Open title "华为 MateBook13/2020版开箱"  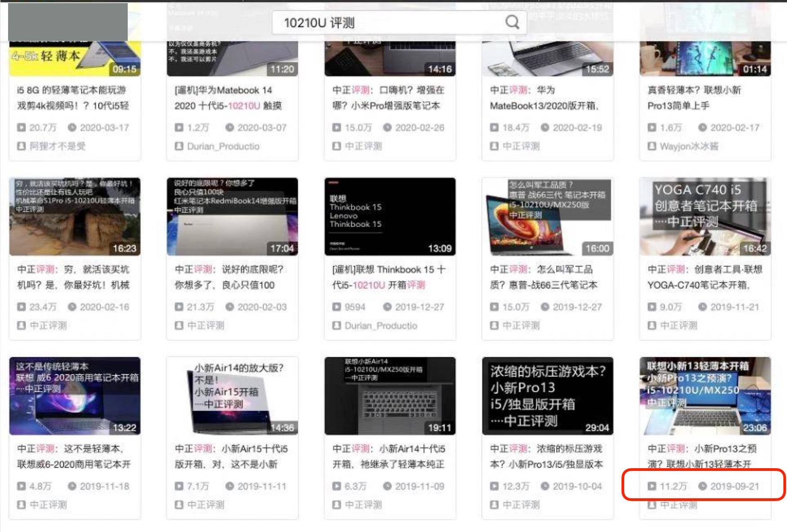[545, 98]
